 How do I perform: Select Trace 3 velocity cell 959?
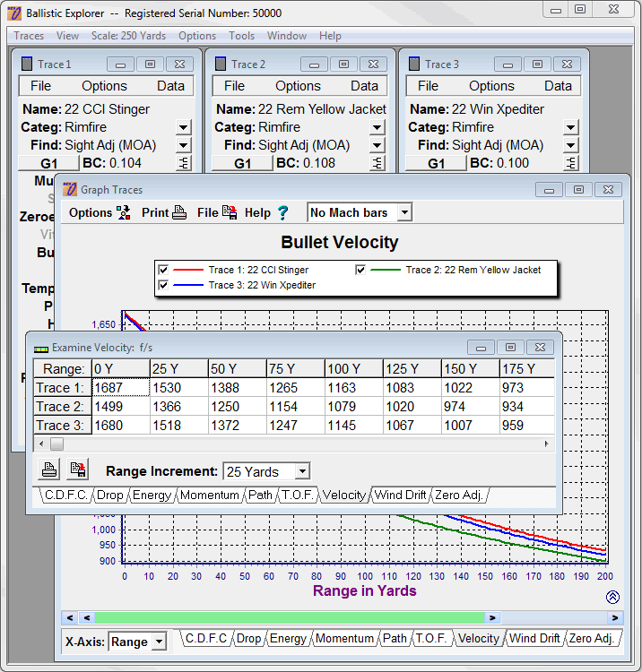(x=527, y=425)
